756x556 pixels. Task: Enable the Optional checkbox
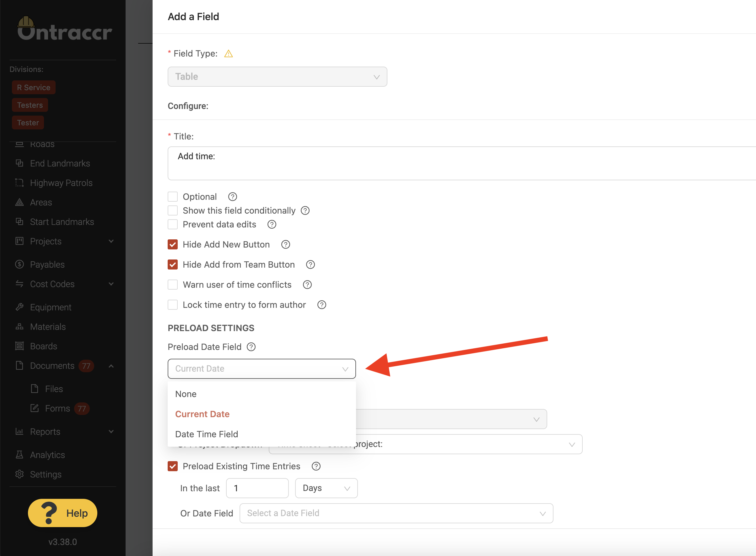tap(173, 197)
